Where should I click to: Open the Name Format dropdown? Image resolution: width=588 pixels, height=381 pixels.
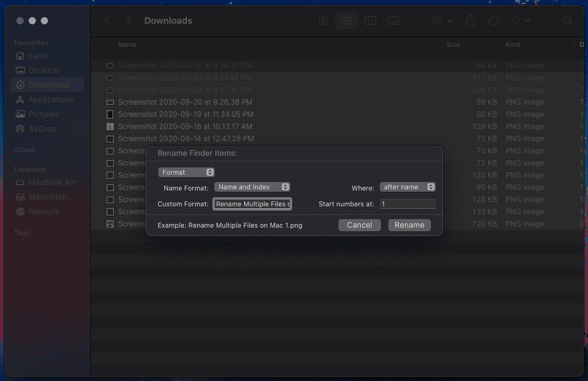pyautogui.click(x=252, y=187)
